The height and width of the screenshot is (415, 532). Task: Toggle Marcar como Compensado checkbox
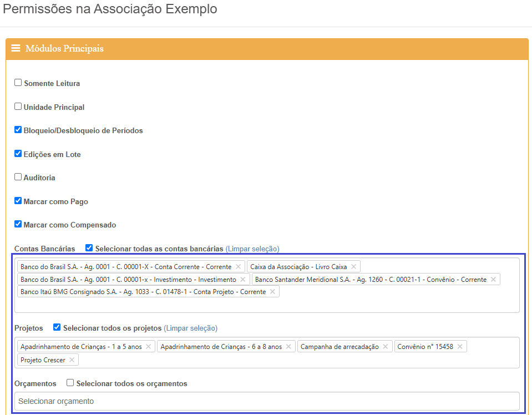[x=18, y=224]
